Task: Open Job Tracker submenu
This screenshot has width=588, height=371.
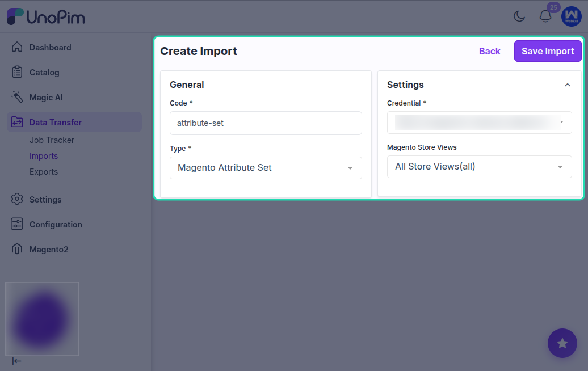Action: tap(52, 140)
